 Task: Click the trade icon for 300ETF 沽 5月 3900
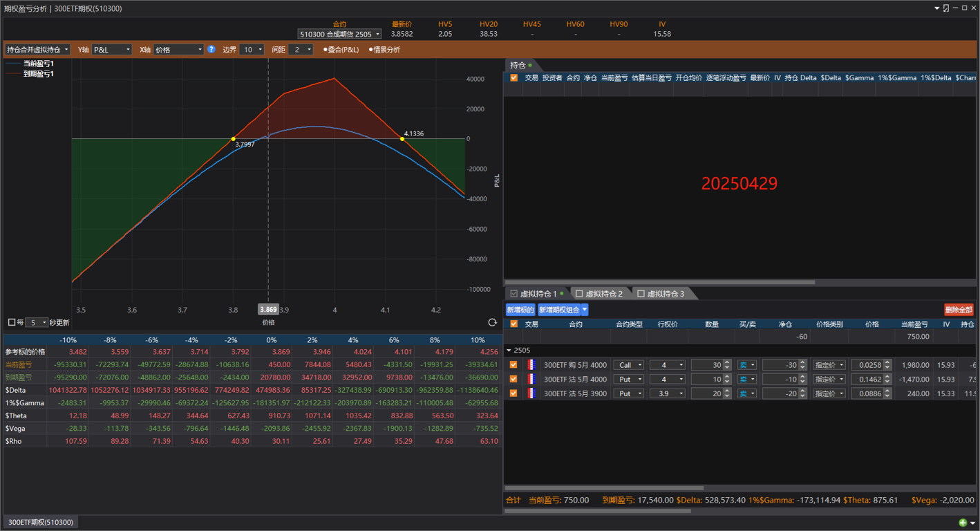(x=531, y=393)
